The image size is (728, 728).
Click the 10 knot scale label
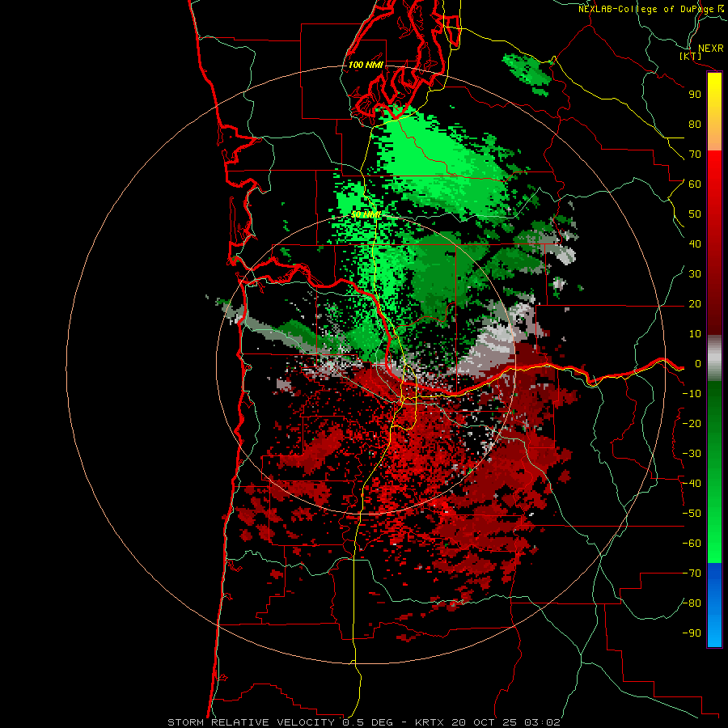695,334
